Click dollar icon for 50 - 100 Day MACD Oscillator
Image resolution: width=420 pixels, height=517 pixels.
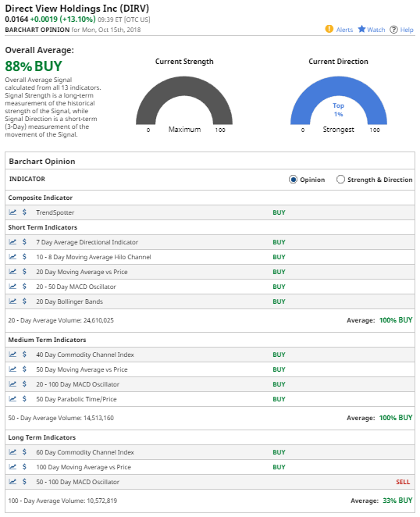tap(24, 481)
